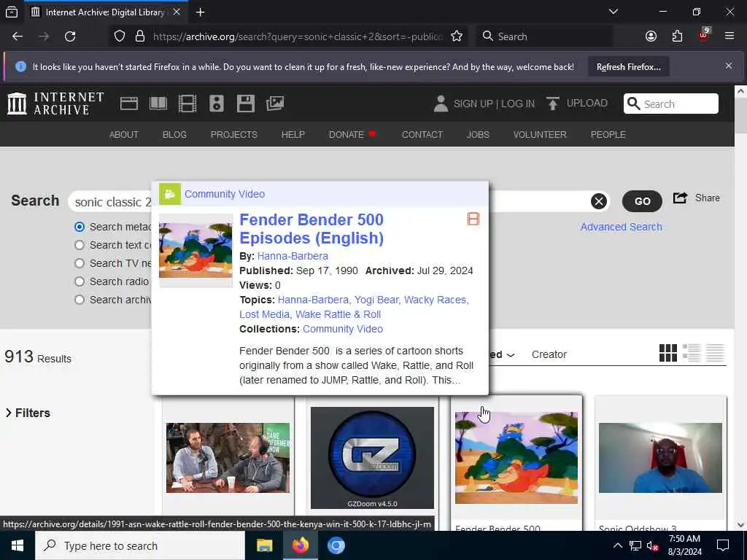Open the CONTACT menu item

[x=422, y=135]
